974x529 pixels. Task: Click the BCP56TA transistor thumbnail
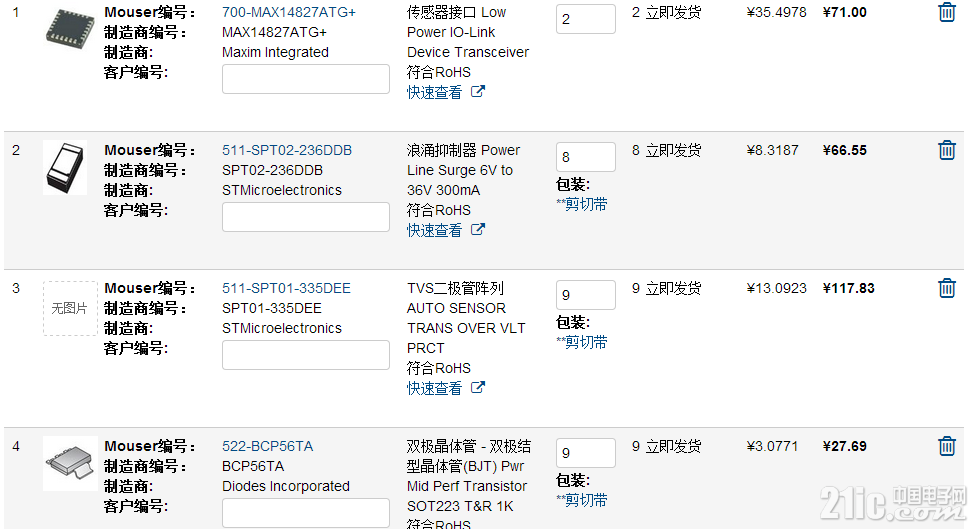pos(70,463)
